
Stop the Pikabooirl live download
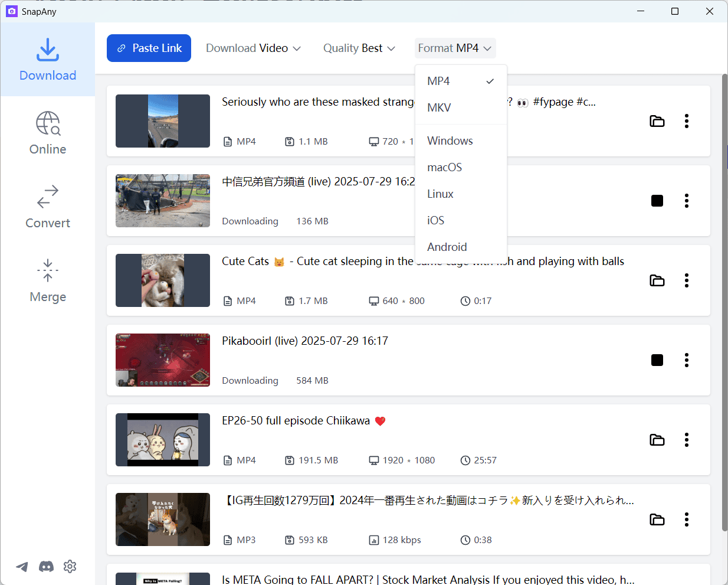point(657,360)
